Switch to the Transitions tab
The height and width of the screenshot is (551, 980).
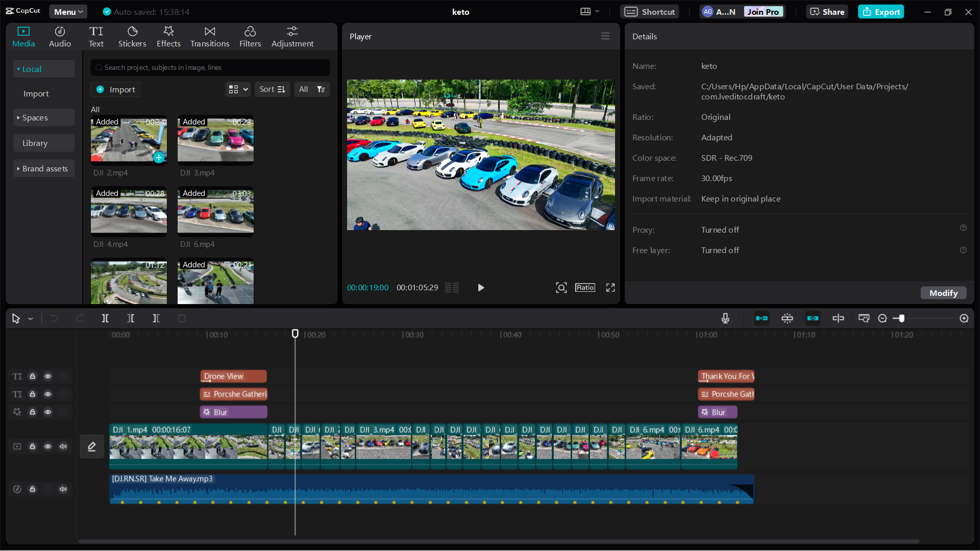click(210, 37)
